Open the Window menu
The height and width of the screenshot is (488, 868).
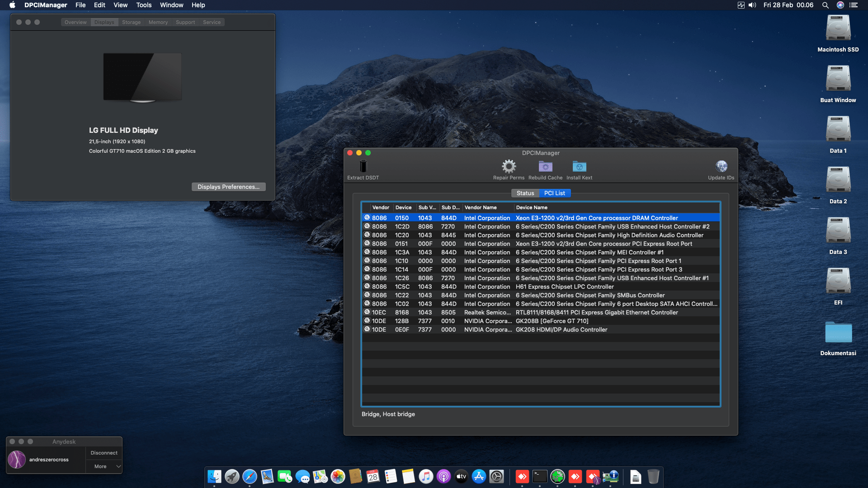tap(171, 5)
